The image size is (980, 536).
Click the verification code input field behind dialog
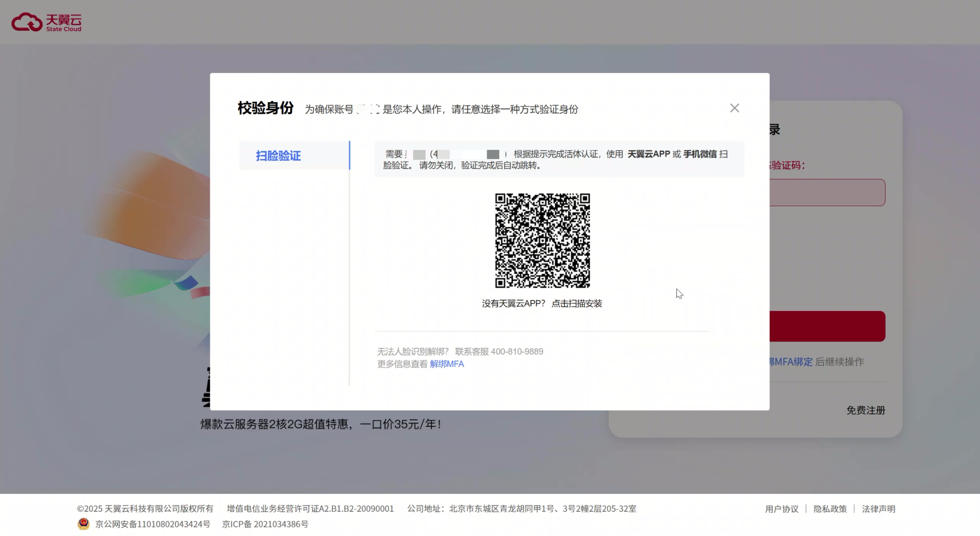click(x=827, y=193)
